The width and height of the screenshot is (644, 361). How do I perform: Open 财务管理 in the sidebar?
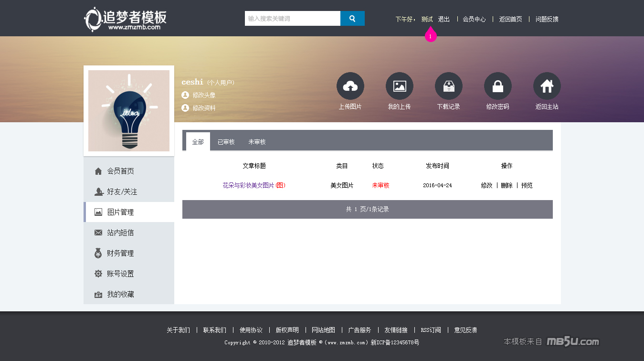(120, 253)
